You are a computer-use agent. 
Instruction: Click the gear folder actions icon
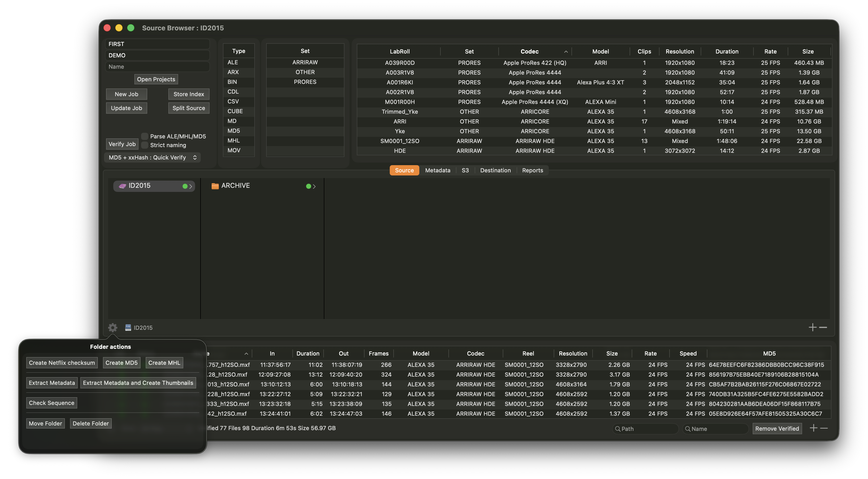pos(112,327)
